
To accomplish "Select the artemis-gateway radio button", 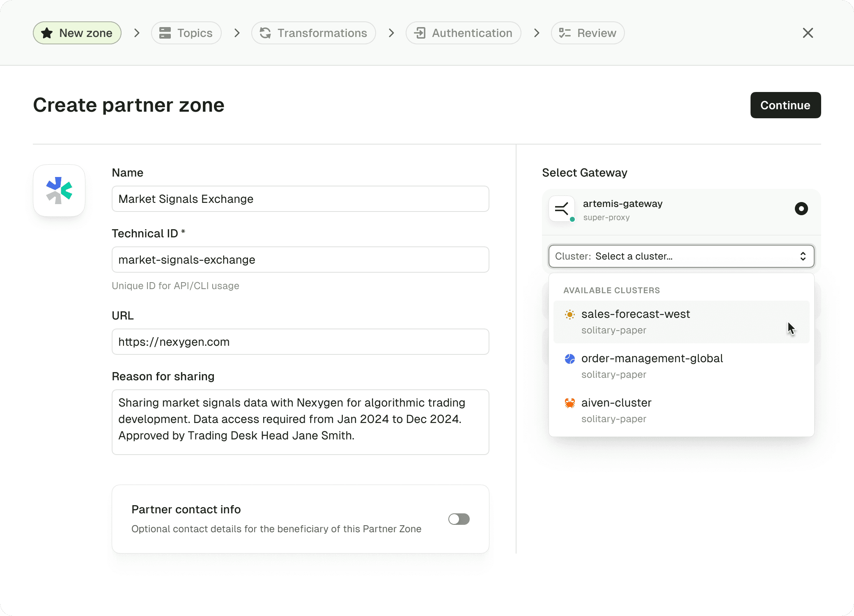I will 801,209.
